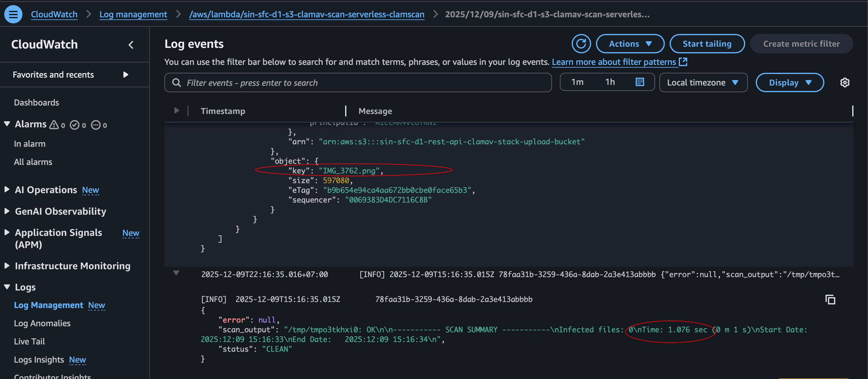Expand Infrastructure Monitoring section
Image resolution: width=868 pixels, height=379 pixels.
tap(7, 266)
